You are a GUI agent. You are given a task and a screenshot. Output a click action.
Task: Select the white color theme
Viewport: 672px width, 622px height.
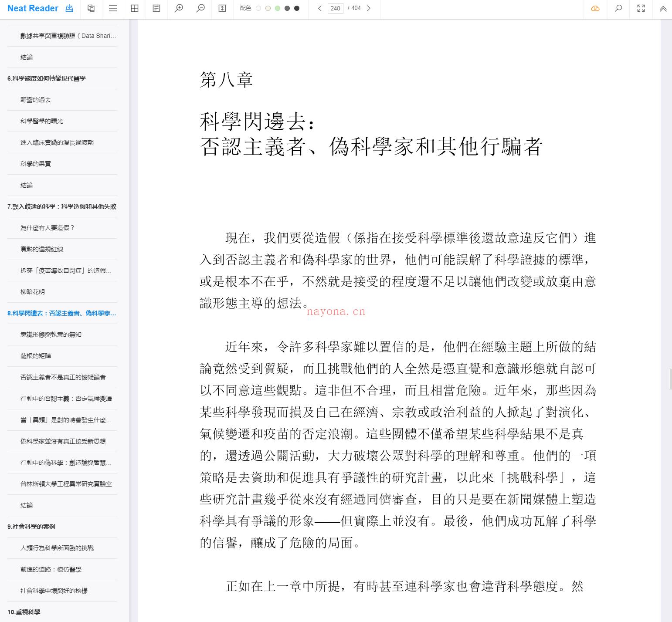coord(258,8)
